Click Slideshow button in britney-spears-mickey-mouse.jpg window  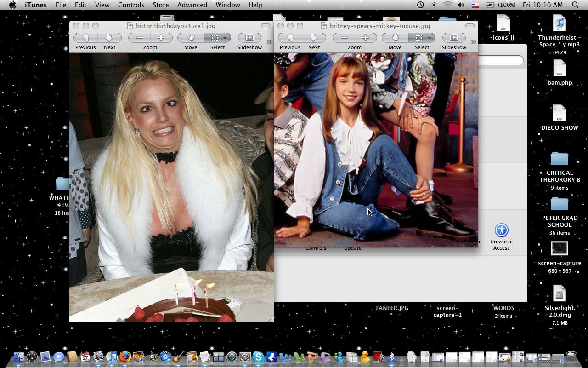(454, 38)
